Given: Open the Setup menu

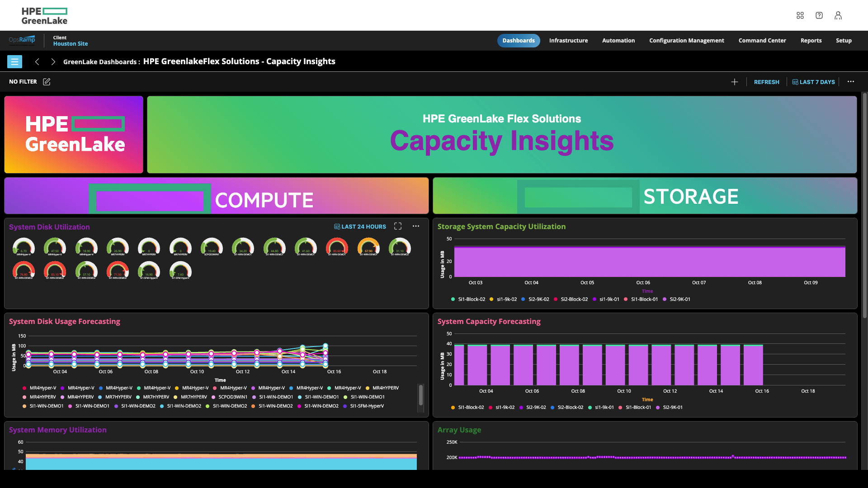Looking at the screenshot, I should 844,40.
